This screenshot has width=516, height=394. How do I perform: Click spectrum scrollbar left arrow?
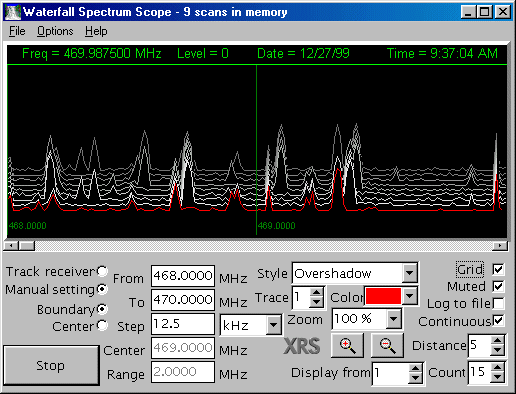coord(11,246)
